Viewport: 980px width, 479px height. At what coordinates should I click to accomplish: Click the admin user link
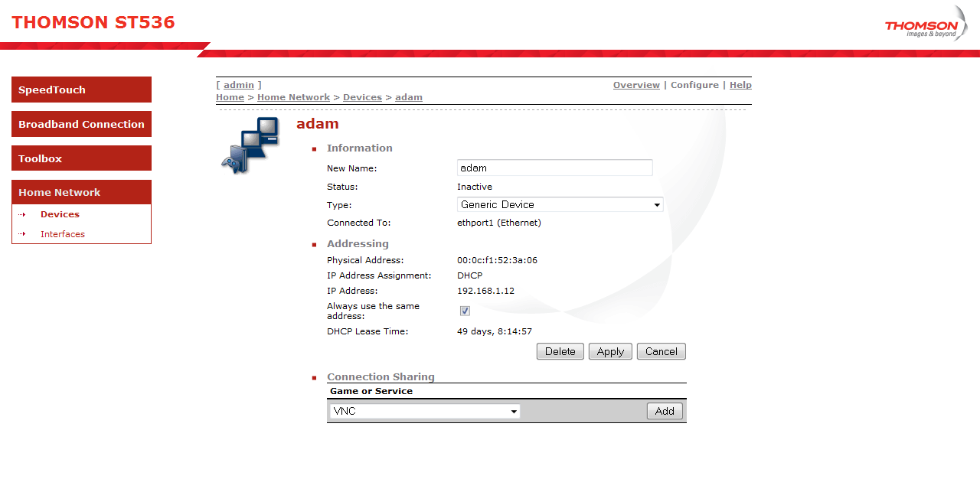click(239, 85)
